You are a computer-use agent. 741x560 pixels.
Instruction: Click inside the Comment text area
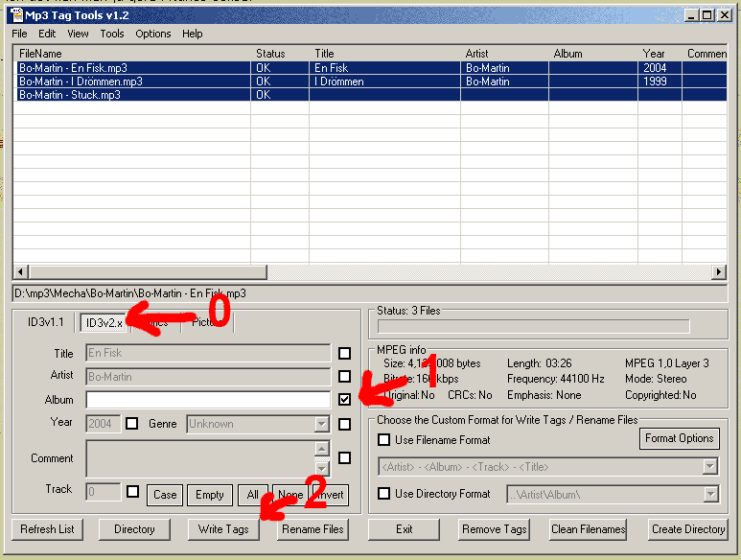[x=200, y=458]
